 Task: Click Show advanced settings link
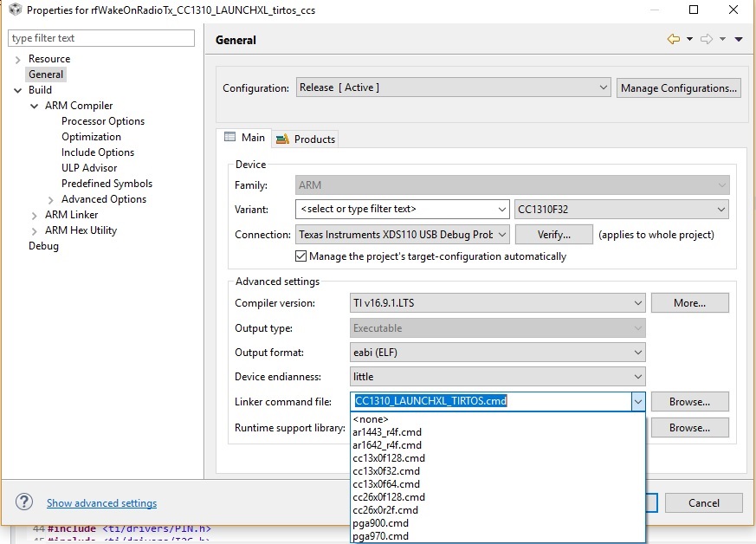(101, 503)
